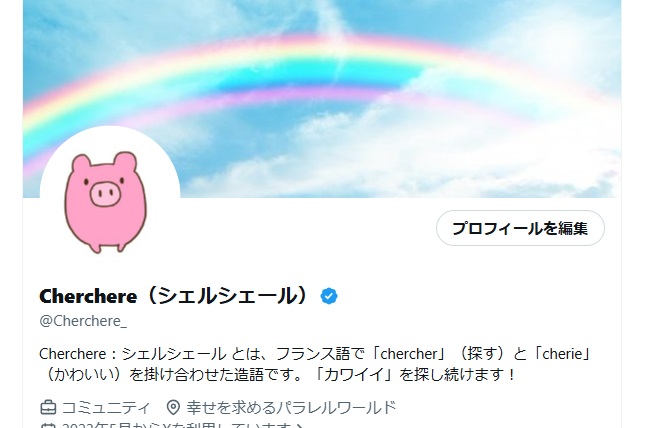Image resolution: width=648 pixels, height=428 pixels.
Task: Open the rainbow sky header banner image
Action: coord(322,98)
